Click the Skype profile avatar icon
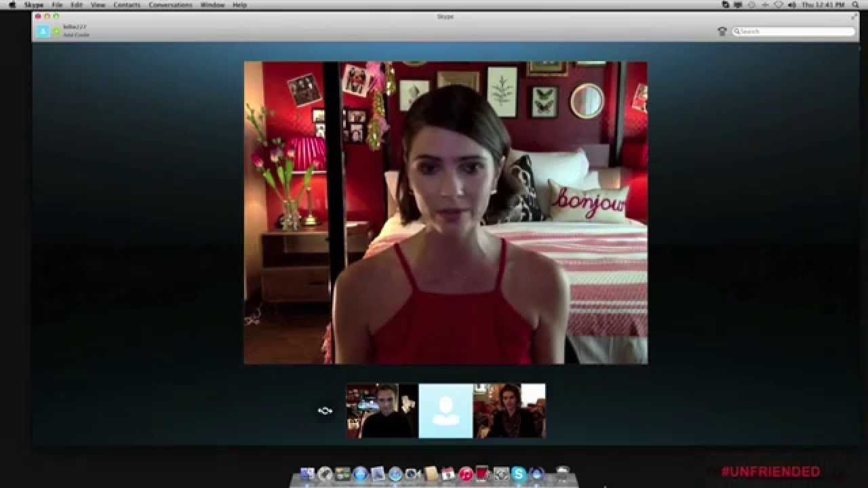This screenshot has height=488, width=868. coord(43,31)
